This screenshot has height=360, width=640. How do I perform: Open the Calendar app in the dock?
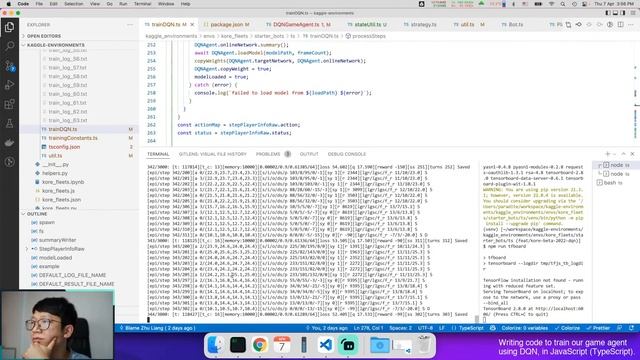point(282,345)
